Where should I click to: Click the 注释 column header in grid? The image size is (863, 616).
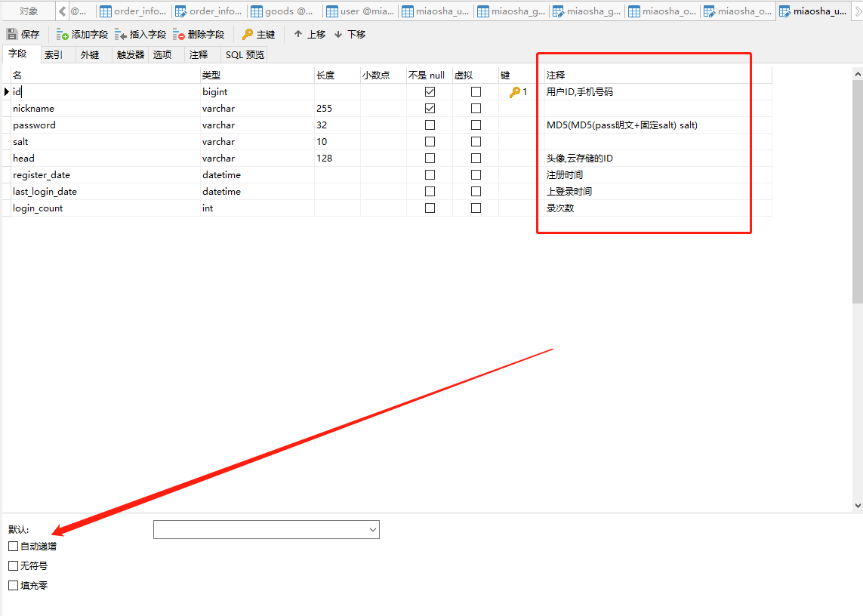pyautogui.click(x=658, y=75)
